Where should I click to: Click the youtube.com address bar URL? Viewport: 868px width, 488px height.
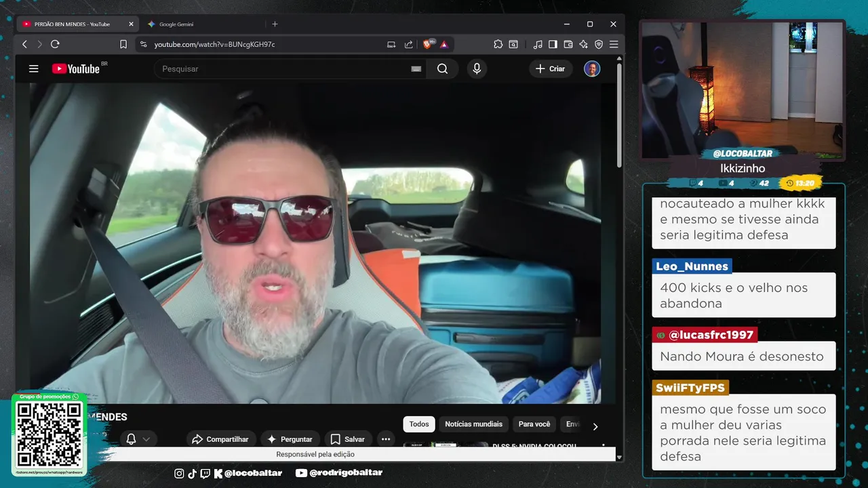pyautogui.click(x=214, y=44)
